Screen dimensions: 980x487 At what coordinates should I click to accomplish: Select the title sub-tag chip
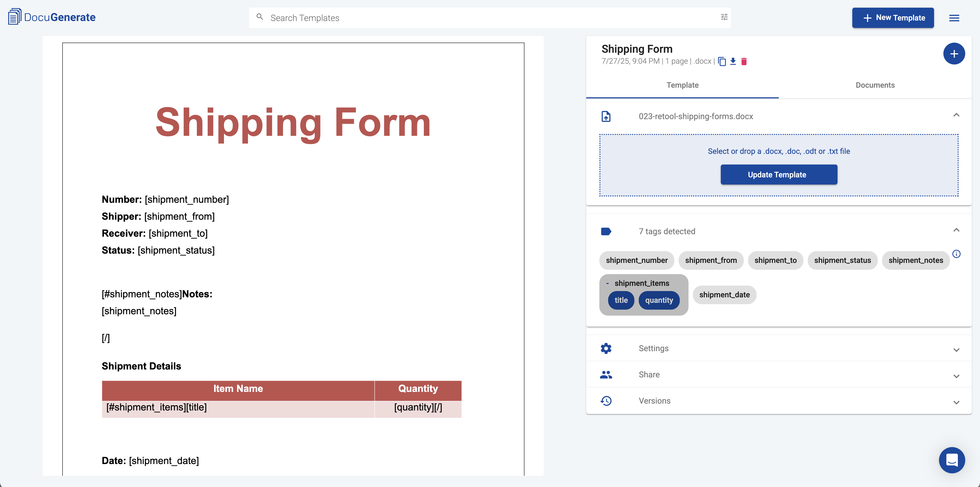(x=621, y=300)
